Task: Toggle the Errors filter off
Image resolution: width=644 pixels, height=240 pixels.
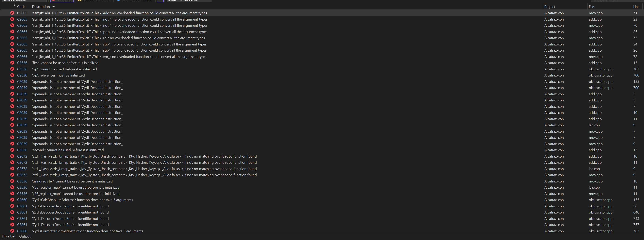Action: click(62, 1)
